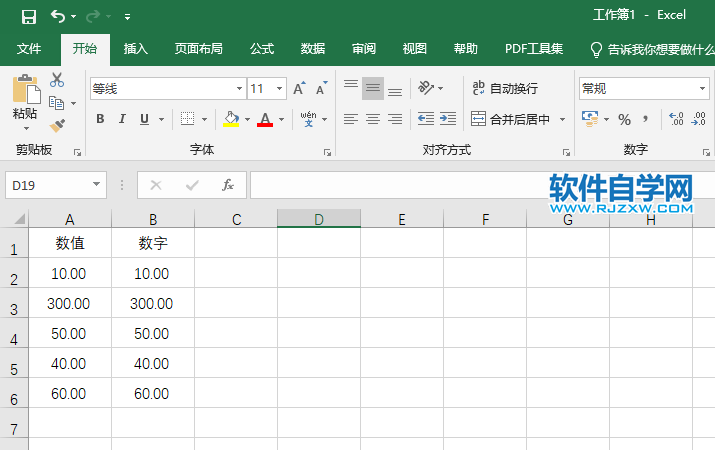The width and height of the screenshot is (715, 450).
Task: Open the font color dropdown arrow
Action: click(281, 119)
